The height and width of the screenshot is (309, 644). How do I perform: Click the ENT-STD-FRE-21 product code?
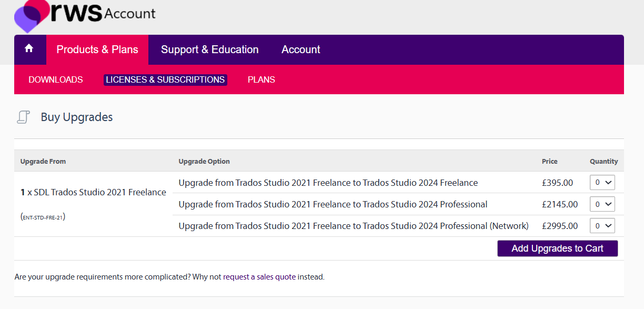43,217
